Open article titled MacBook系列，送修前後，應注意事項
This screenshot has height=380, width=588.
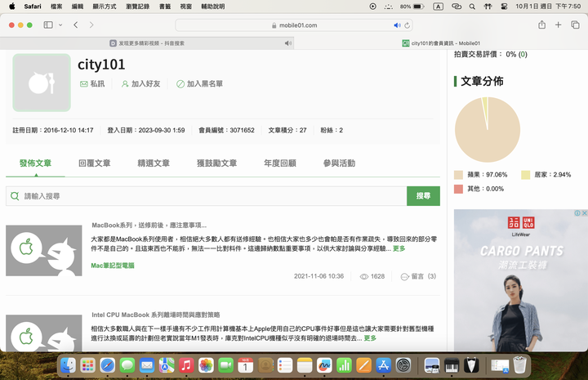149,225
